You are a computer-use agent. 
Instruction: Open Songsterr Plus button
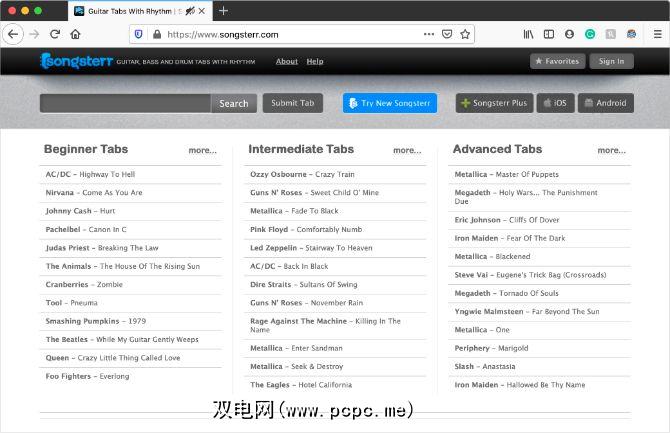494,103
